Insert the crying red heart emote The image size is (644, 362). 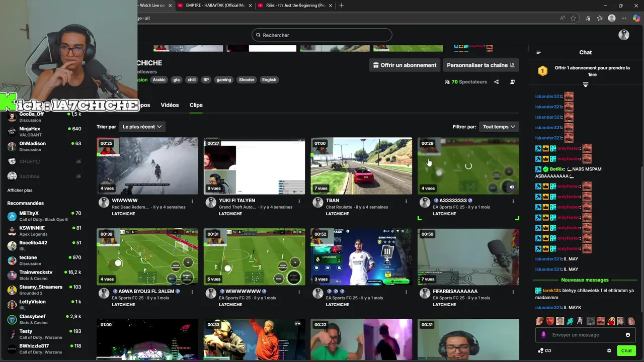click(611, 321)
